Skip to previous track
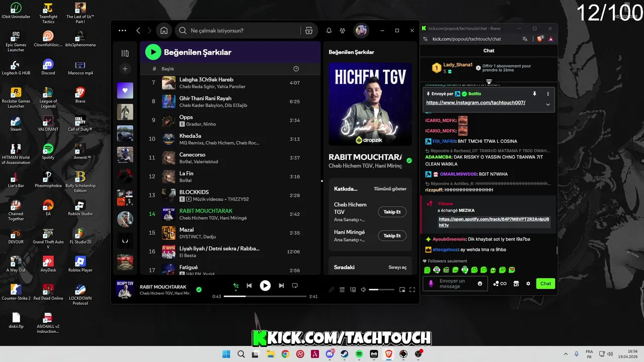Screen dimensions: 644x362 (x=249, y=286)
